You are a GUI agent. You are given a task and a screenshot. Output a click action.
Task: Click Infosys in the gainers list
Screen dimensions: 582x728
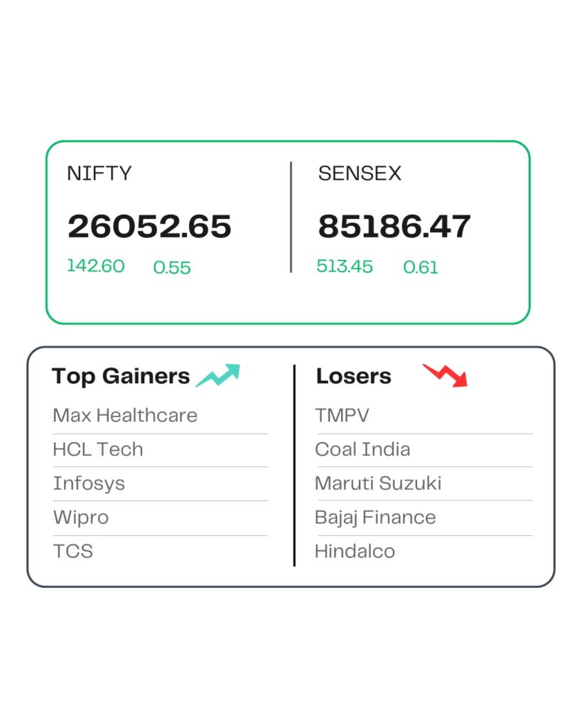pos(89,483)
